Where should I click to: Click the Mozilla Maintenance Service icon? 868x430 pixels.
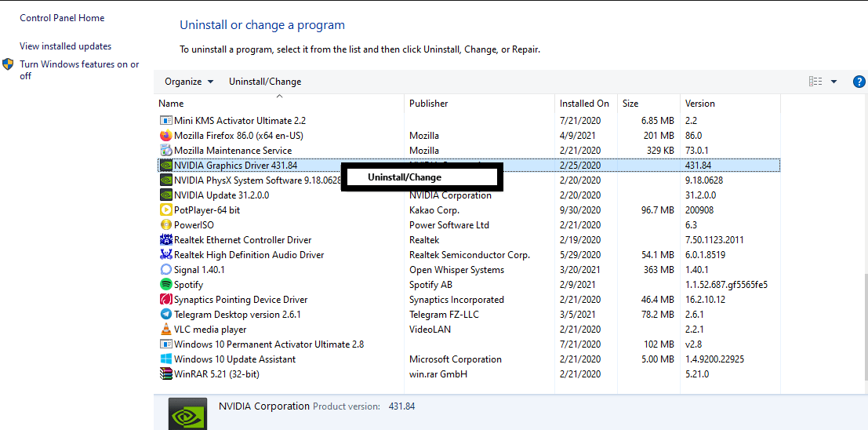[166, 150]
